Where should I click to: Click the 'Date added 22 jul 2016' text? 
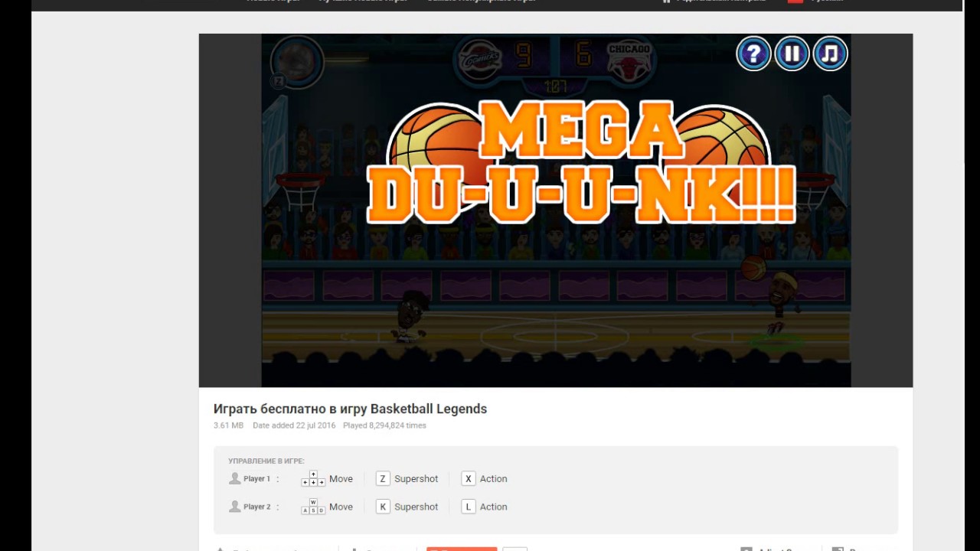click(294, 425)
